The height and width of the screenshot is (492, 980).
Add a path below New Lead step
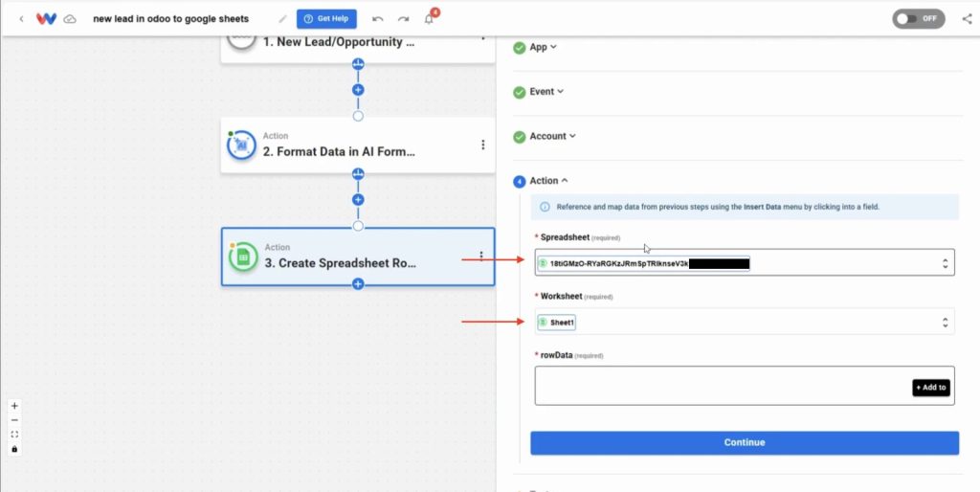pyautogui.click(x=358, y=64)
